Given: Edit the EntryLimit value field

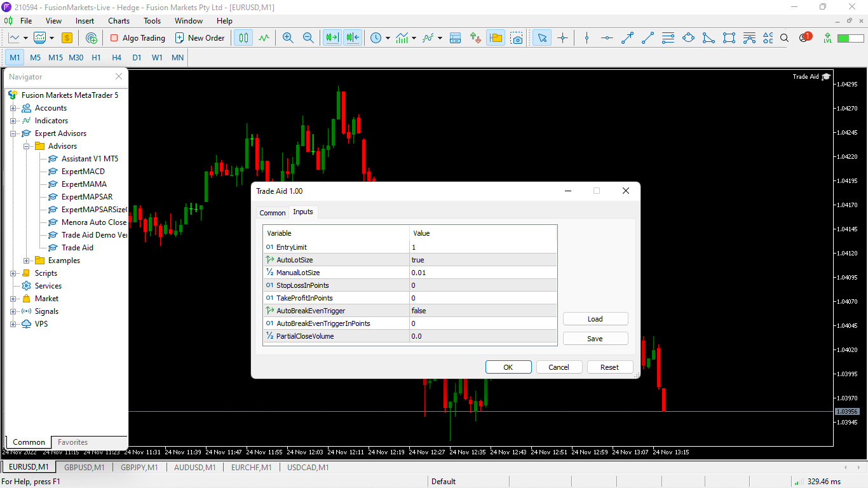Looking at the screenshot, I should tap(483, 247).
